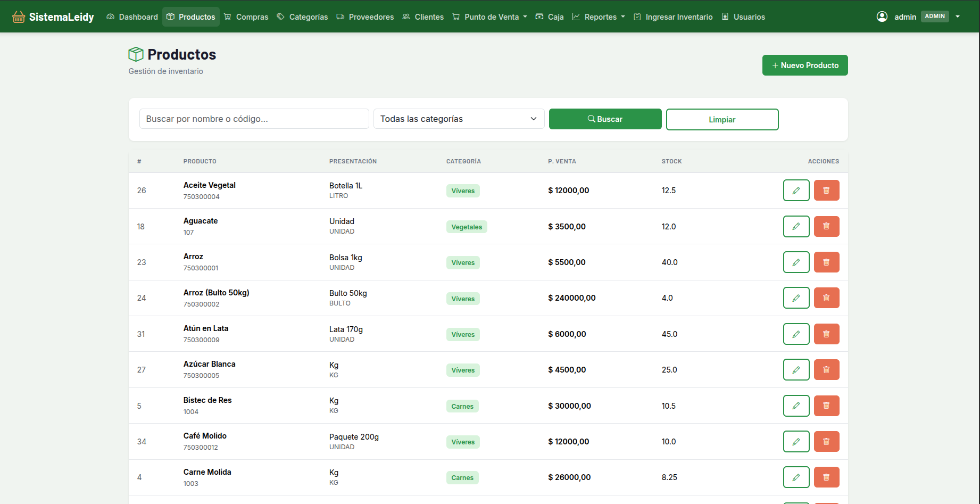The image size is (980, 504).
Task: Click the price $ 3500,00
Action: 567,227
